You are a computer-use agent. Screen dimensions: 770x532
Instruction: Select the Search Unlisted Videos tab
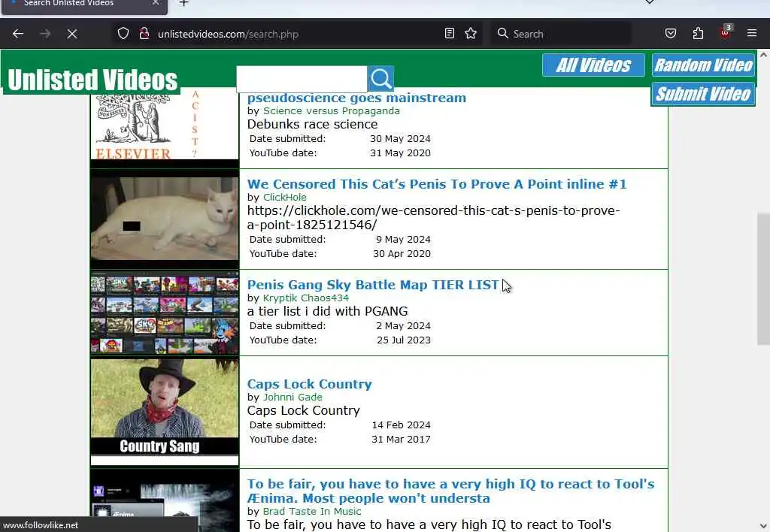click(86, 5)
